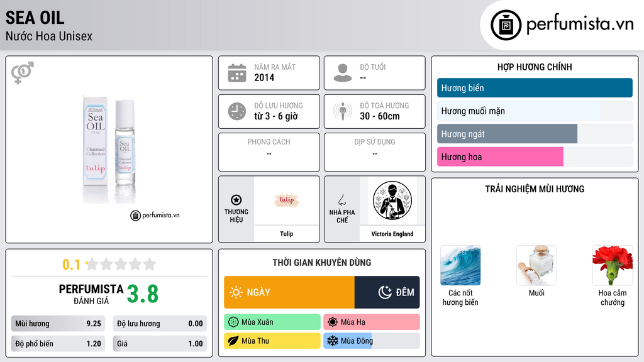
Task: Select the Mùa Đông season bar
Action: click(x=372, y=341)
